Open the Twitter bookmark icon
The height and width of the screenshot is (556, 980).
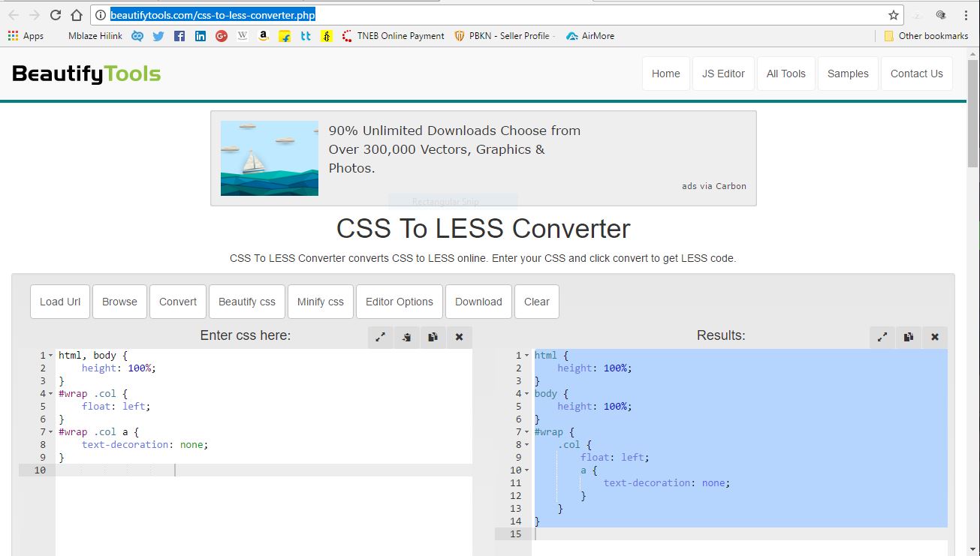158,35
